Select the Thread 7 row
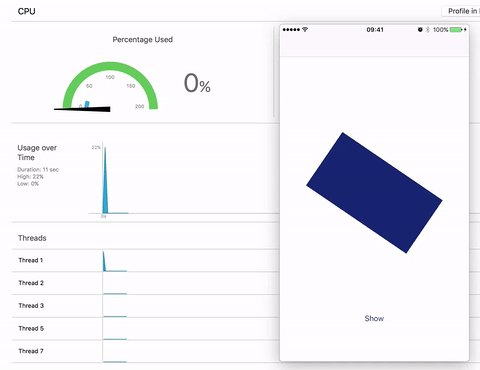 pyautogui.click(x=146, y=351)
